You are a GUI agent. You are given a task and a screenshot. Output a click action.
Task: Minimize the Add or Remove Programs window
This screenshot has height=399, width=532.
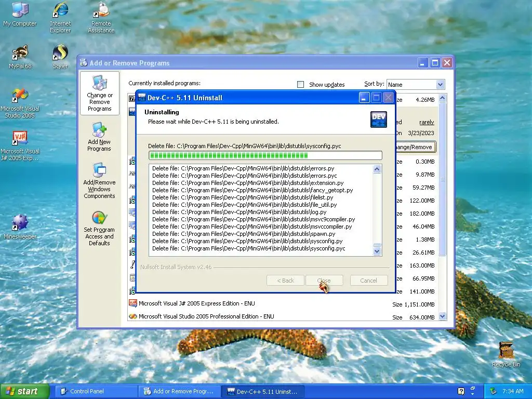[422, 63]
